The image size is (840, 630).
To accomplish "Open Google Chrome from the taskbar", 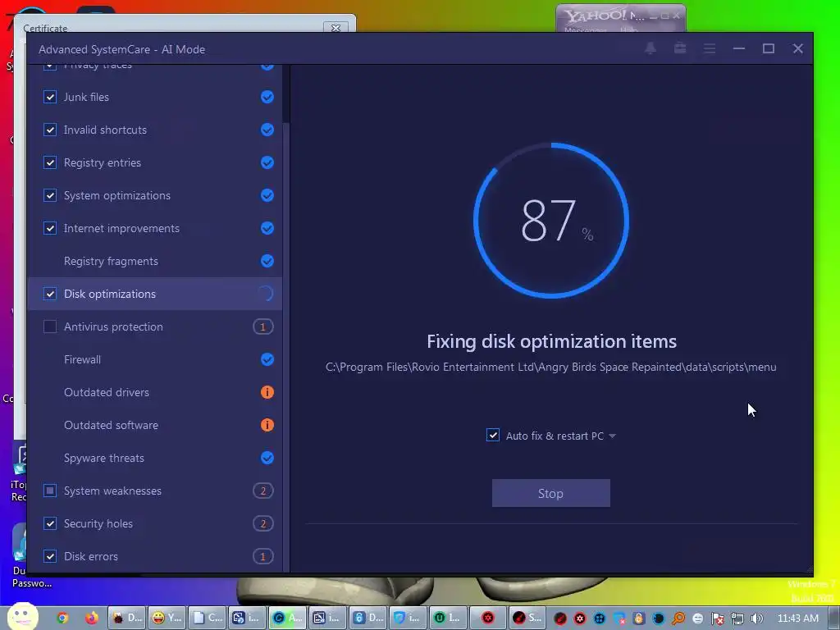I will coord(62,618).
